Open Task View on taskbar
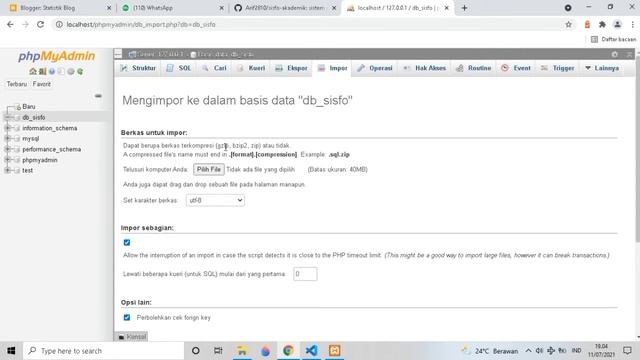640x360 pixels. pos(218,351)
